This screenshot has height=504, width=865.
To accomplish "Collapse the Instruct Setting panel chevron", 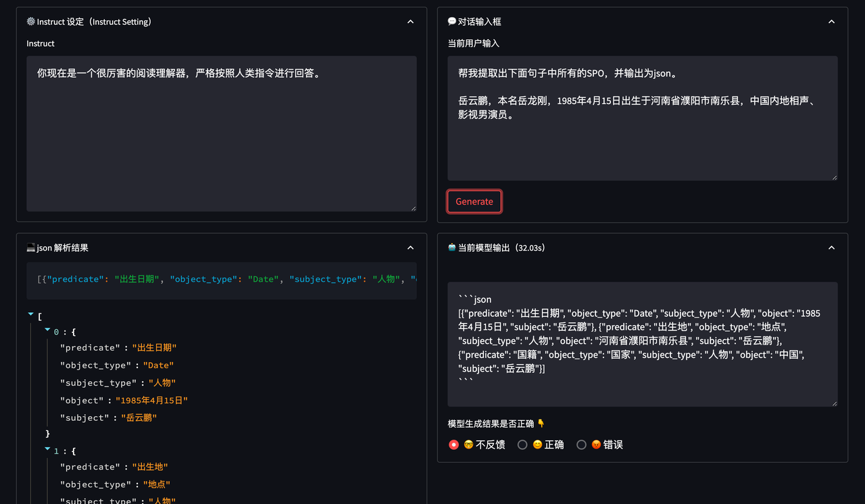I will [x=410, y=22].
